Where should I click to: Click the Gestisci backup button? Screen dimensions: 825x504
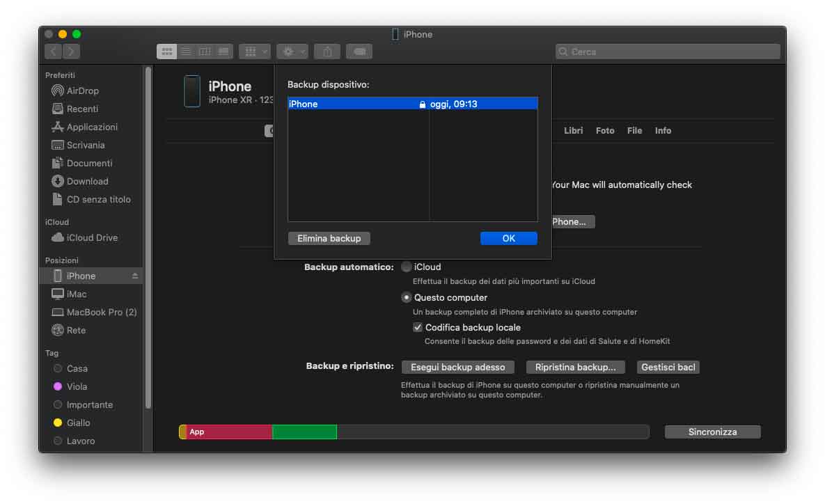tap(668, 368)
